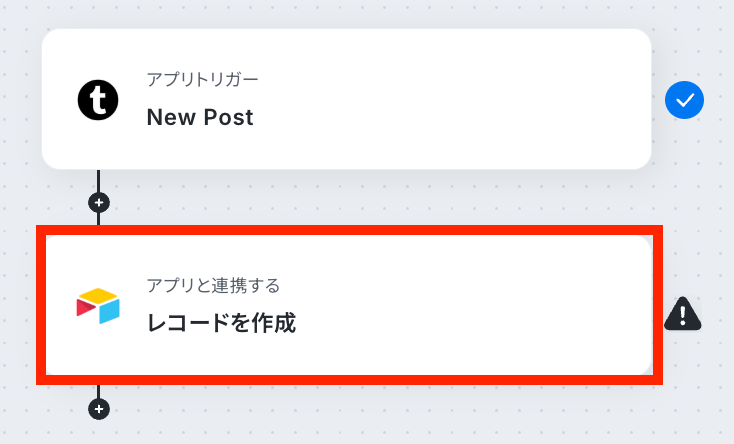Click the black warning triangle icon
Viewport: 734px width, 444px height.
coord(683,314)
